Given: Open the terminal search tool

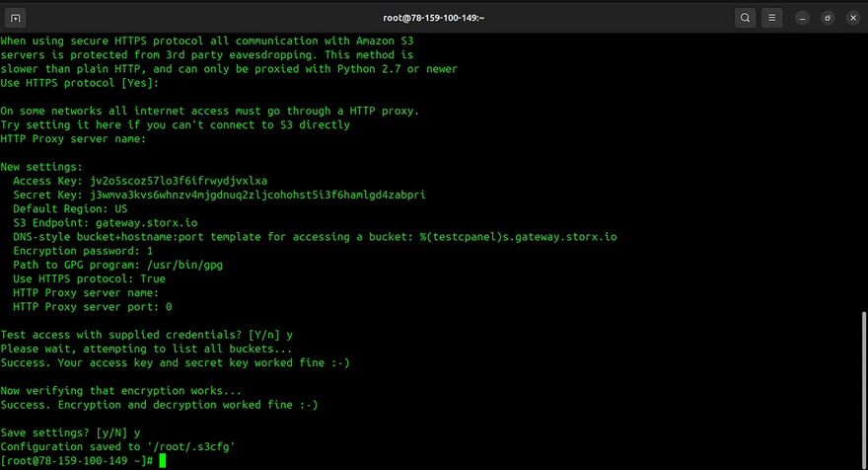Looking at the screenshot, I should 745,17.
